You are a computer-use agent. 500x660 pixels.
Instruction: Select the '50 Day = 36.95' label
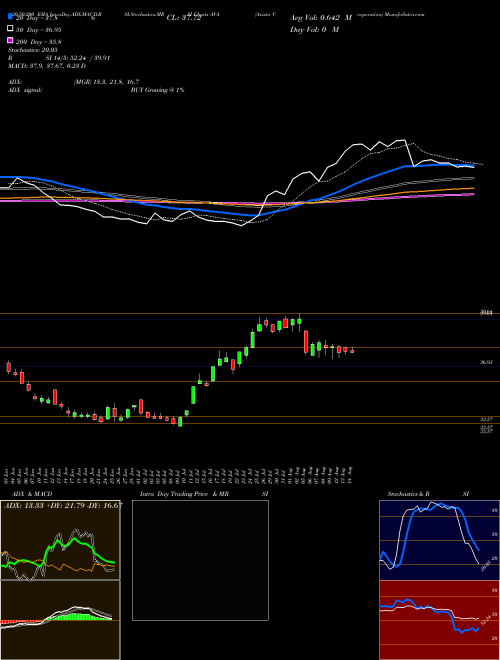(x=38, y=29)
